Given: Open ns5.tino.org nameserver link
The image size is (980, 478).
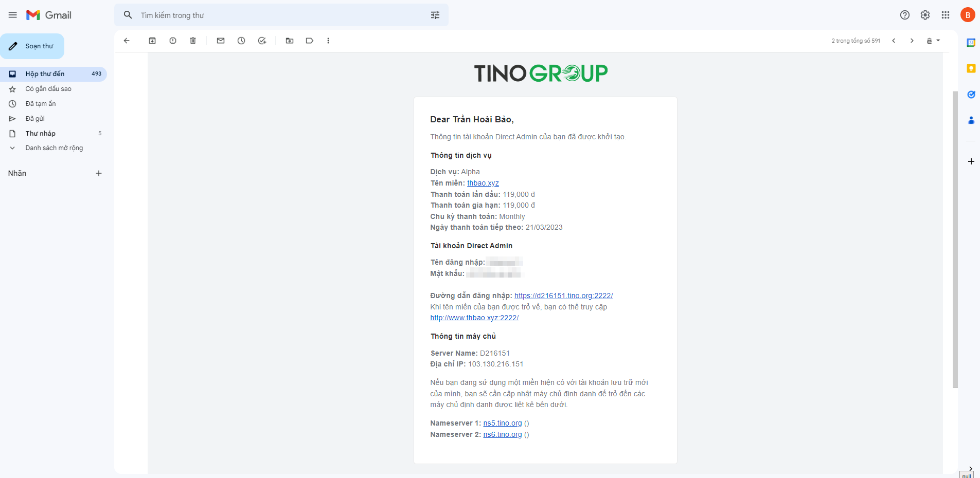Looking at the screenshot, I should pyautogui.click(x=503, y=423).
